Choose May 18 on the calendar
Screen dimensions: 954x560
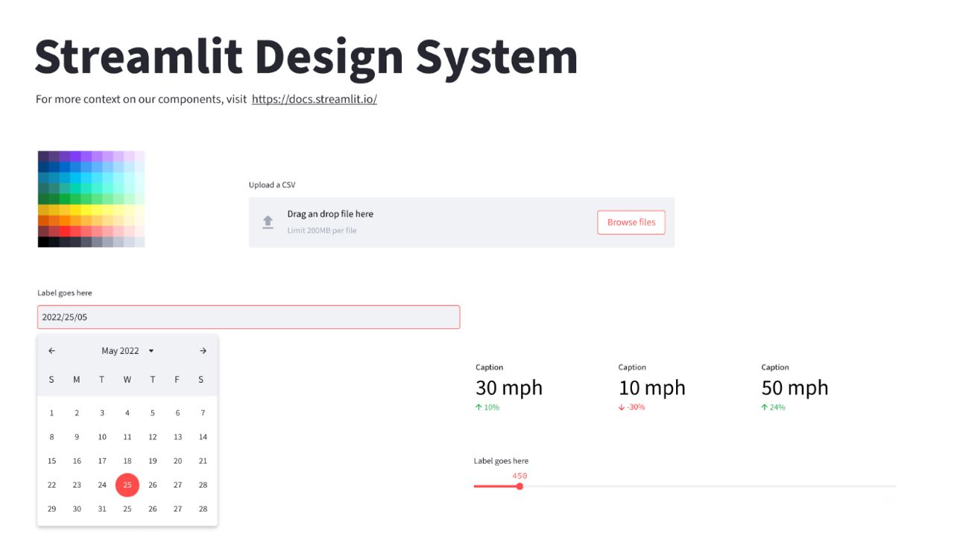[x=127, y=461]
